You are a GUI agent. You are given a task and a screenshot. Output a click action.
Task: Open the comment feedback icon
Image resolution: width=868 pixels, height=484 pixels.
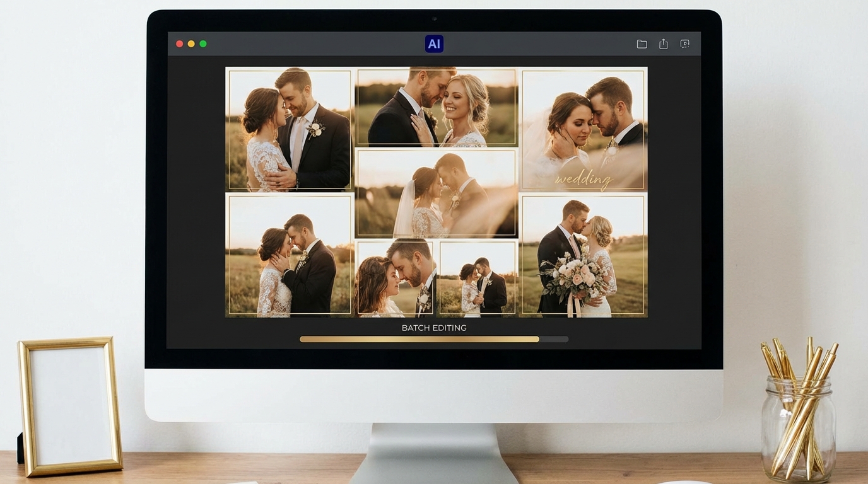[x=684, y=44]
